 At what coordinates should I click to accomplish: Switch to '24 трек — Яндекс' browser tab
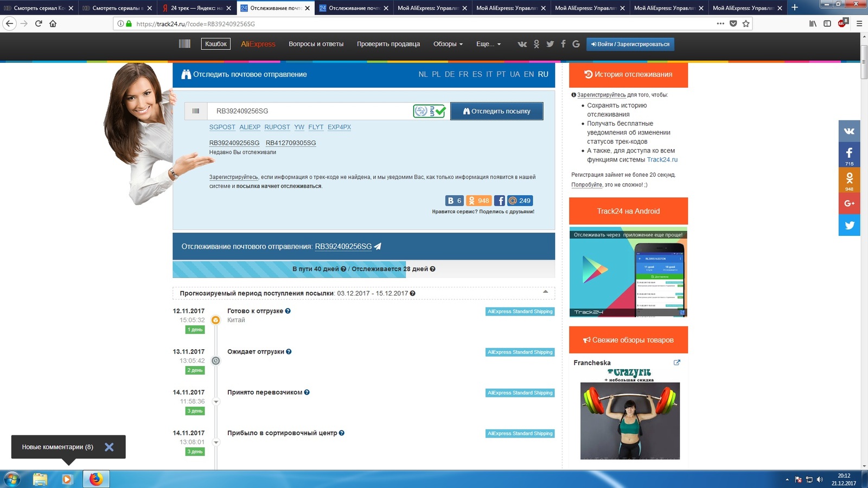[197, 8]
